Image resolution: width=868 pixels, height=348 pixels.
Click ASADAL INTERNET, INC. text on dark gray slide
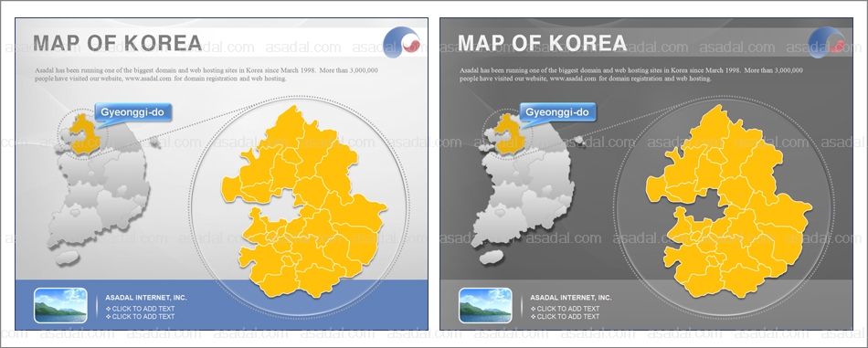(571, 298)
